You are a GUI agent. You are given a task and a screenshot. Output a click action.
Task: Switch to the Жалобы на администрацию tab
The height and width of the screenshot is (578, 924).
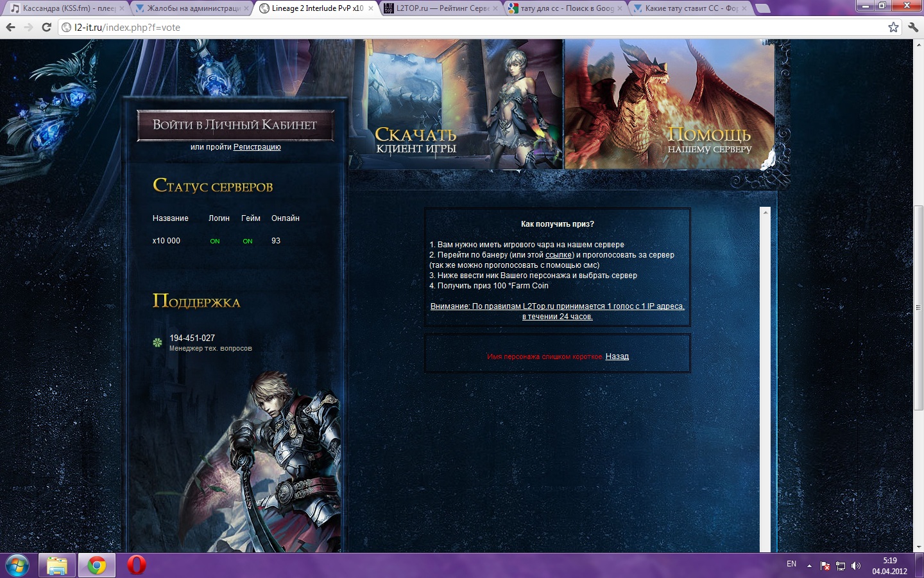pos(193,8)
